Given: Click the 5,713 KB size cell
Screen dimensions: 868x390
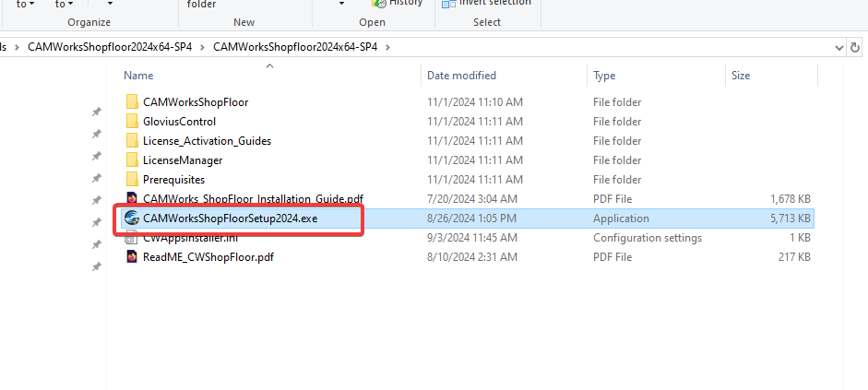Looking at the screenshot, I should click(x=791, y=218).
